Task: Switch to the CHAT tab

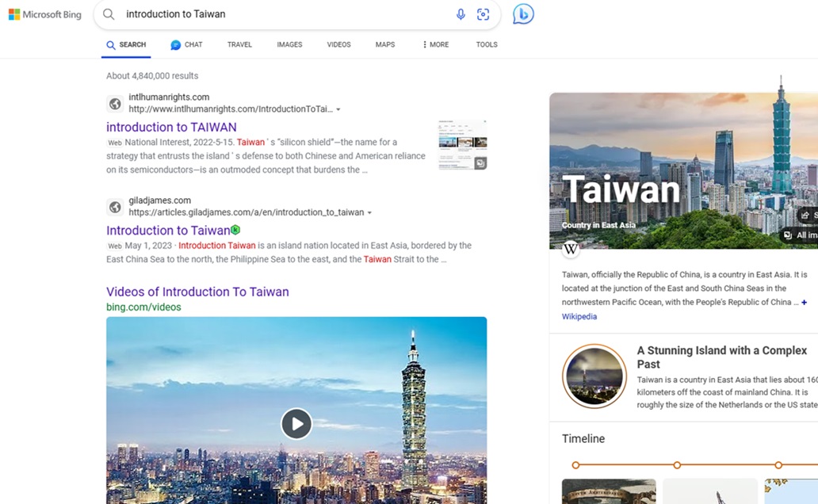Action: coord(186,44)
